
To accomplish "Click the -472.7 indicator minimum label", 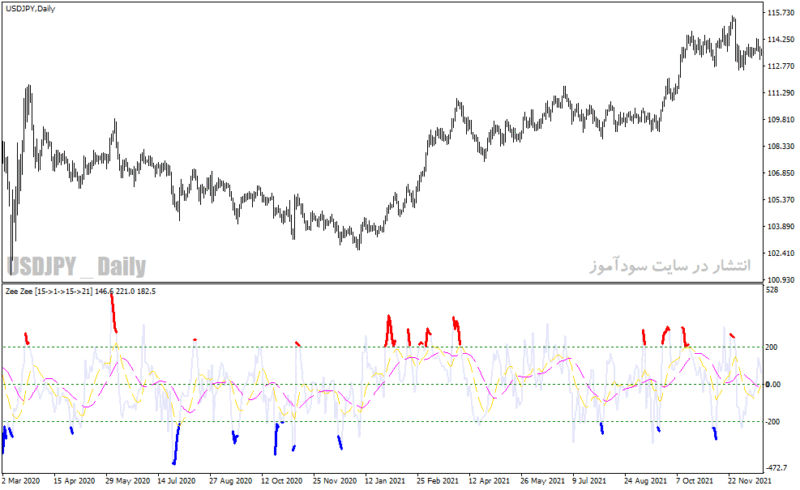I will click(780, 468).
